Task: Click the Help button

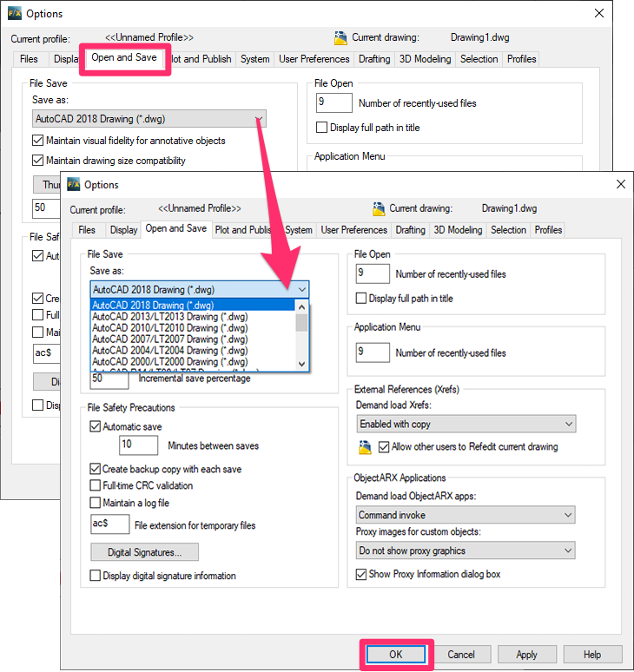Action: (x=592, y=655)
